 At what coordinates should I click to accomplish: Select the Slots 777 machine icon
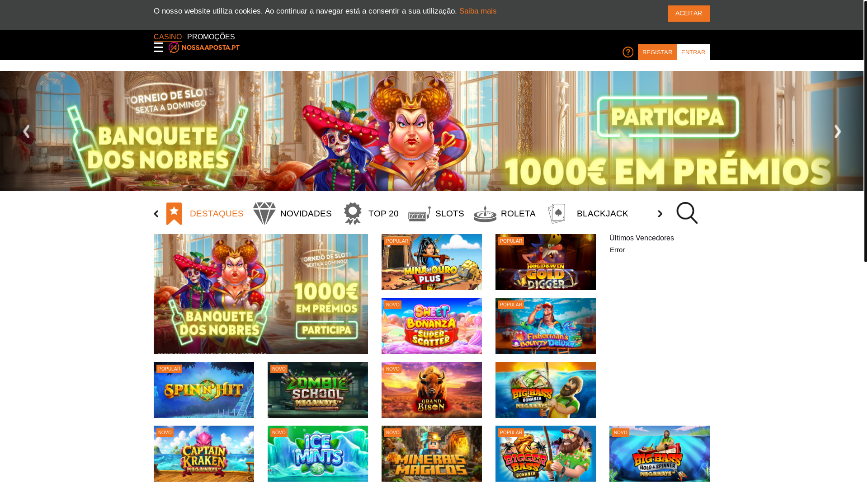pyautogui.click(x=420, y=214)
